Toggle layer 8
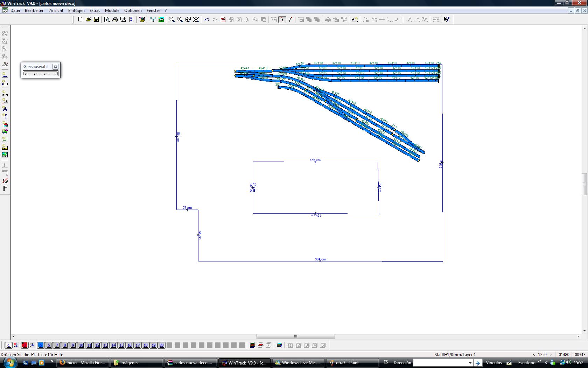588x368 pixels. point(65,345)
